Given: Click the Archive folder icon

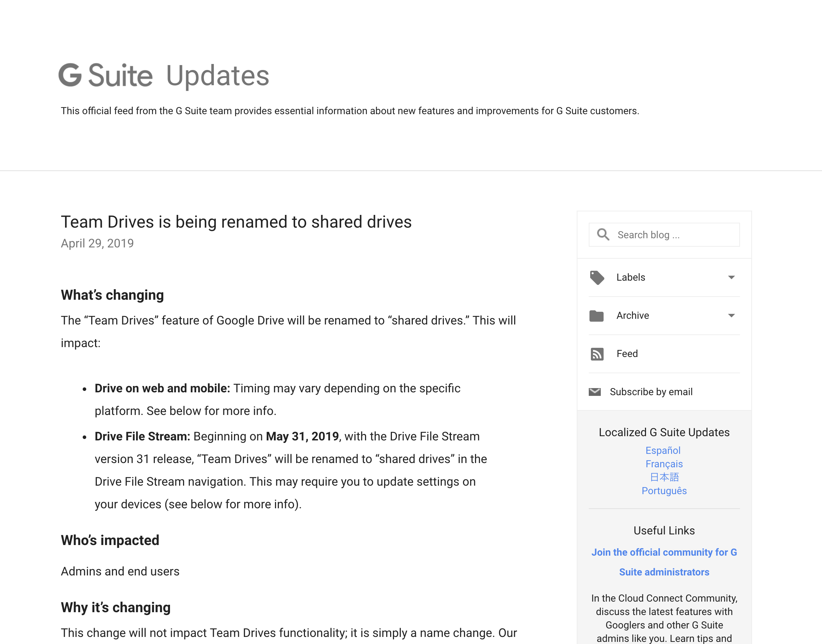Looking at the screenshot, I should [x=597, y=316].
